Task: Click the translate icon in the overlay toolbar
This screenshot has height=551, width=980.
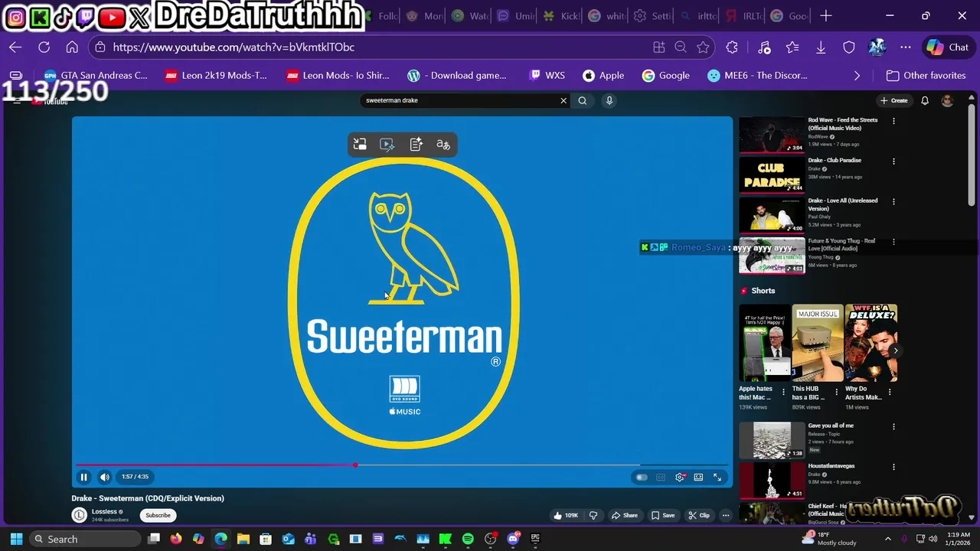Action: tap(443, 144)
